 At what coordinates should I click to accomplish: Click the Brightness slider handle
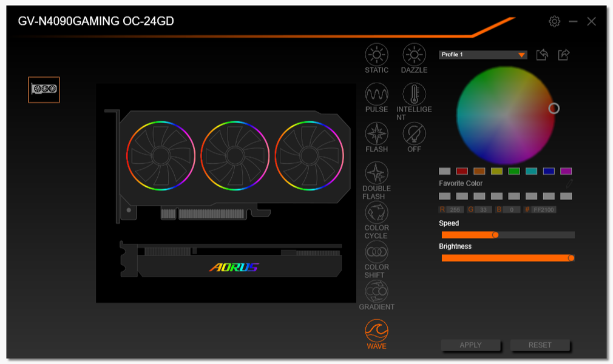click(571, 258)
